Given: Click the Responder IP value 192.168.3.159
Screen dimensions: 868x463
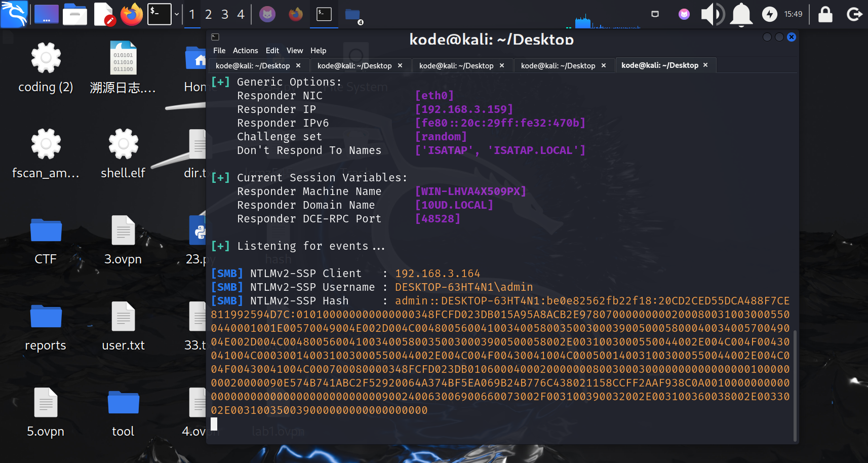Looking at the screenshot, I should click(464, 109).
